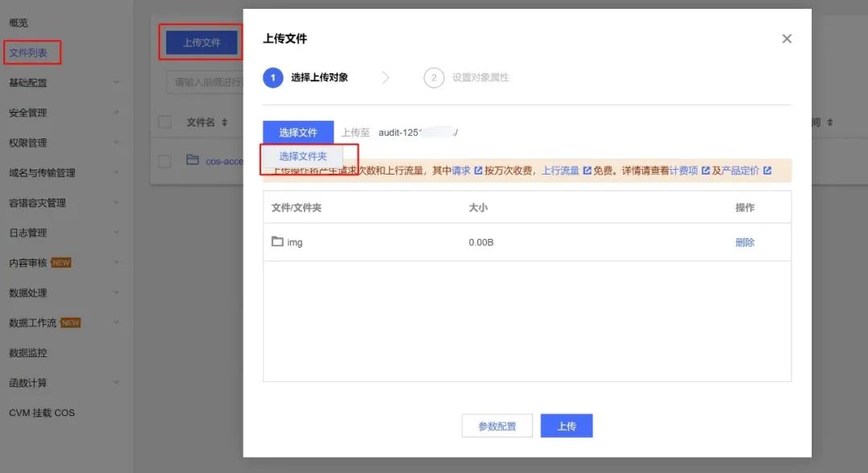Open 文件列表 in the sidebar
868x473 pixels.
[27, 52]
